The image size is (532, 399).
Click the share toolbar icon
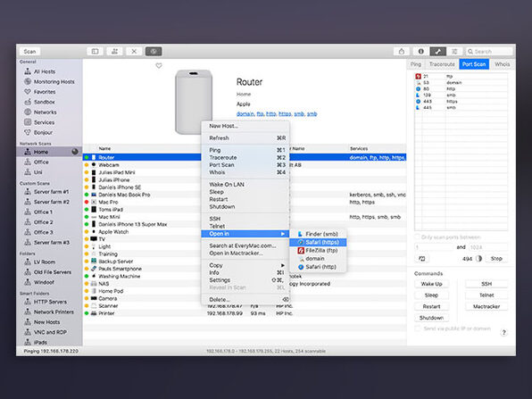click(x=402, y=51)
